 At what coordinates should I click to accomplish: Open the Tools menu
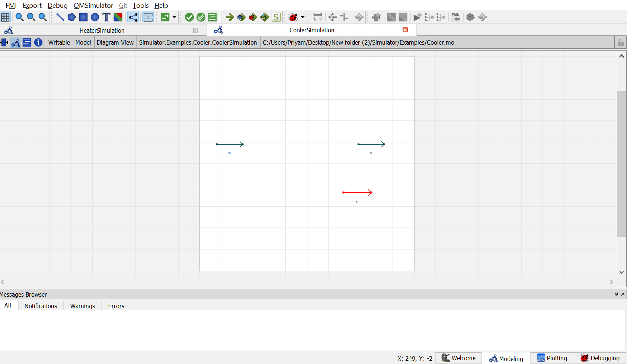point(141,6)
